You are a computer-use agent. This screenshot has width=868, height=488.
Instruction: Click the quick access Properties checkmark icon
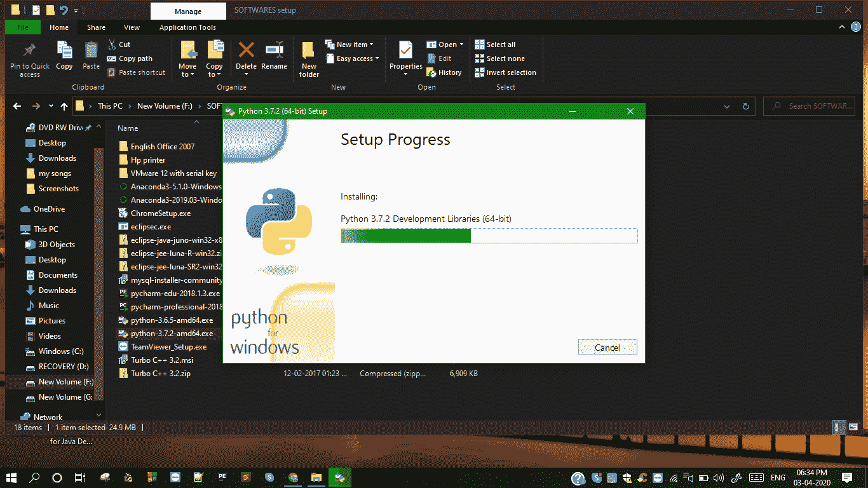point(36,10)
